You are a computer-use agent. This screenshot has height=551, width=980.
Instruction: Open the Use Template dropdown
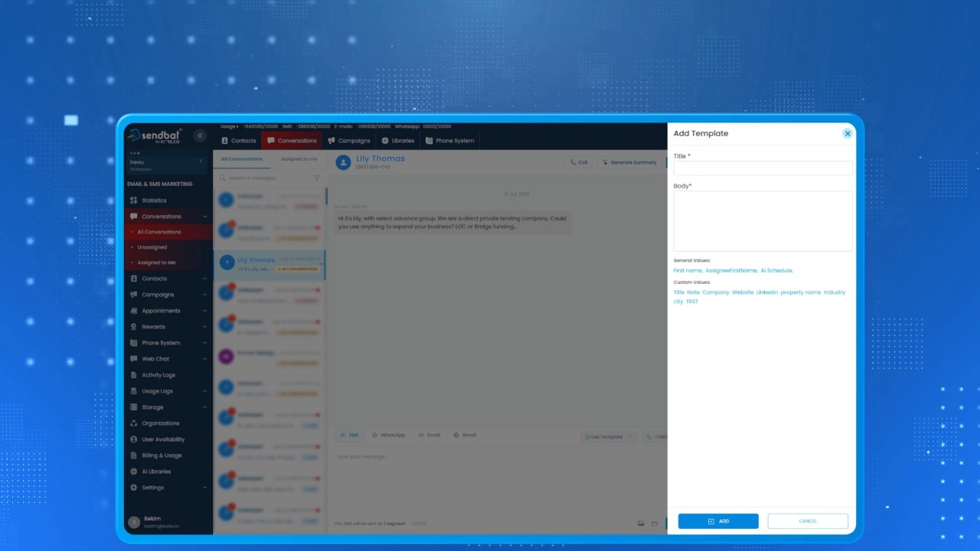(609, 437)
